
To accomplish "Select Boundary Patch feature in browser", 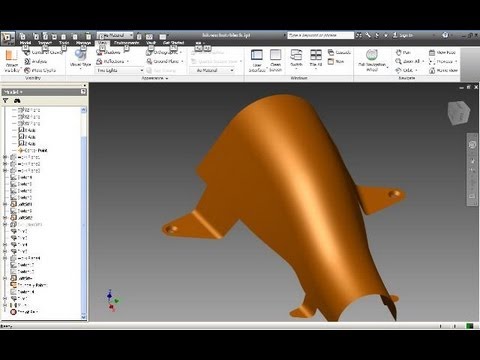I will tap(29, 285).
